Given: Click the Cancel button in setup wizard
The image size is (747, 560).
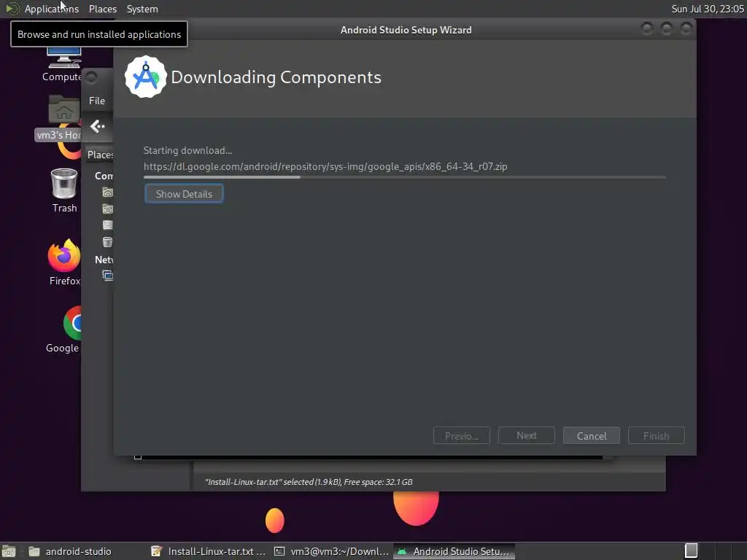Looking at the screenshot, I should click(x=591, y=436).
